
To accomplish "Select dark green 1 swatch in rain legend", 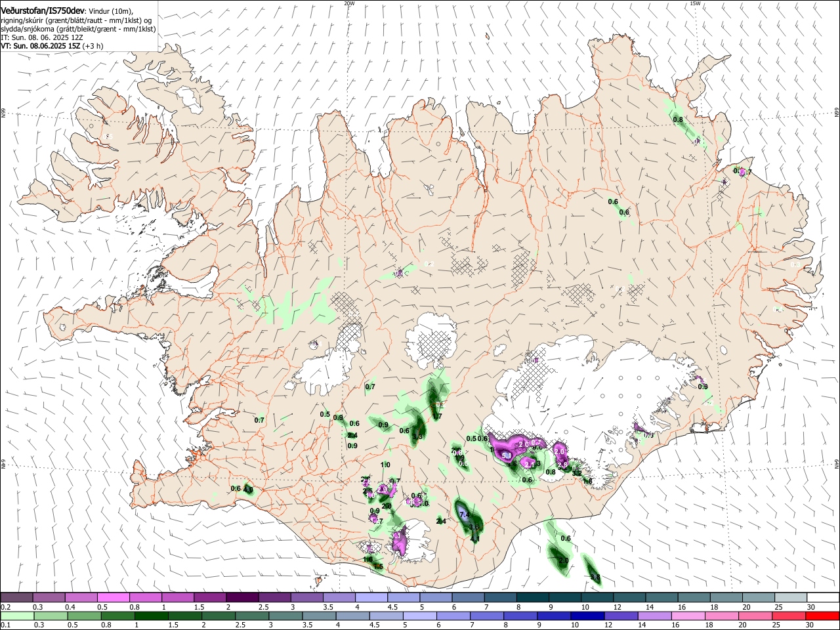I will [152, 616].
